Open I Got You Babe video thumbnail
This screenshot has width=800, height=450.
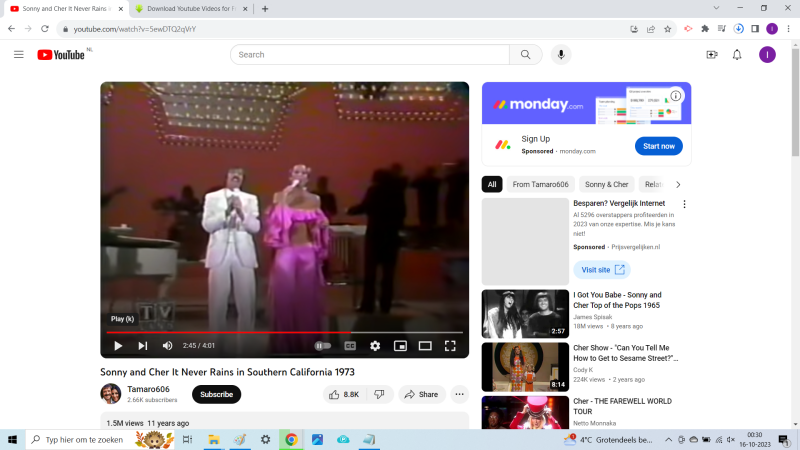[525, 314]
